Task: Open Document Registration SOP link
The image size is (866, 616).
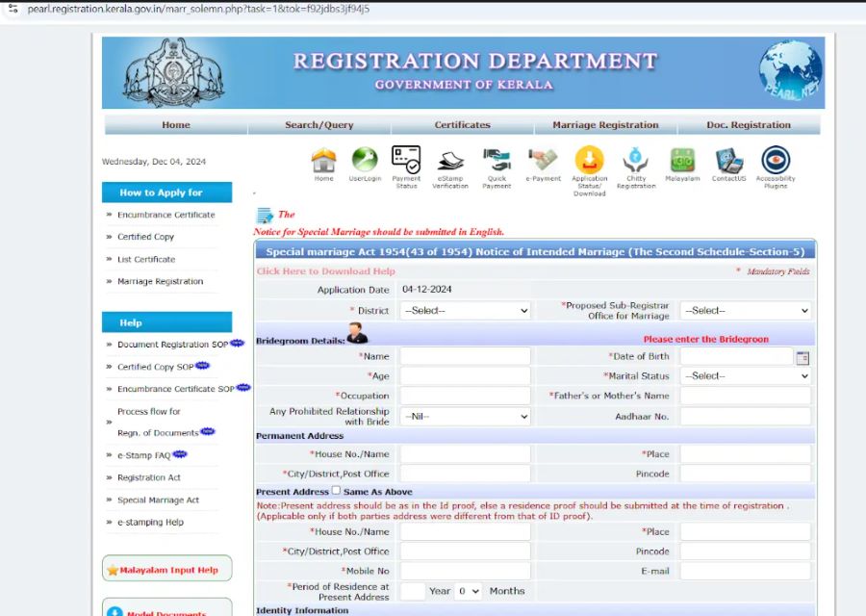Action: pyautogui.click(x=173, y=345)
